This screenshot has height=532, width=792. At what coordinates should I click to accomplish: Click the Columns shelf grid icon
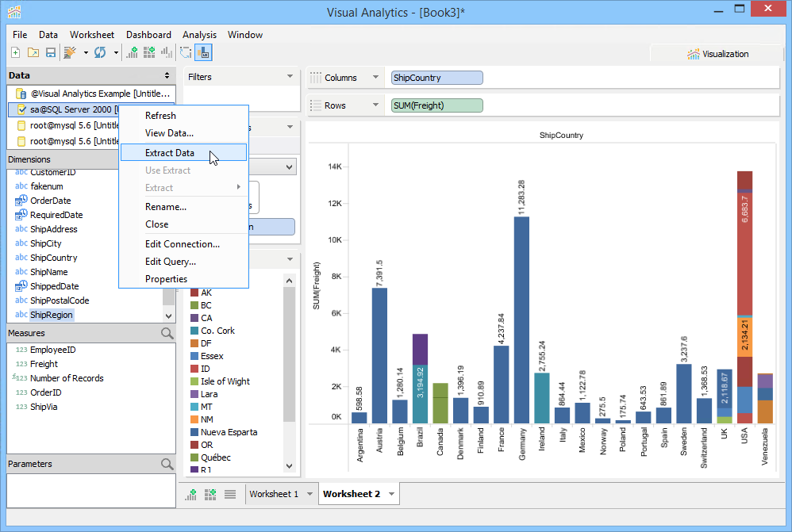click(316, 78)
